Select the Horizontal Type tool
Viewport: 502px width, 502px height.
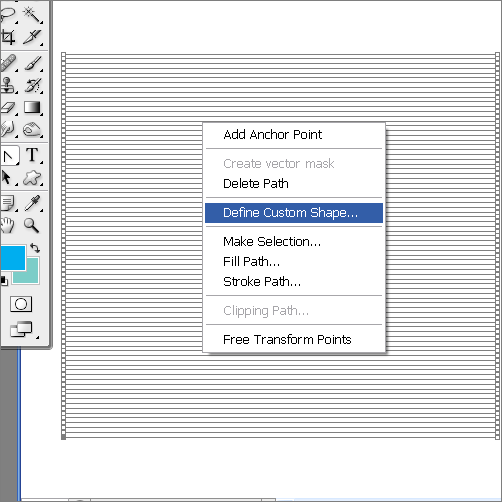click(x=32, y=155)
